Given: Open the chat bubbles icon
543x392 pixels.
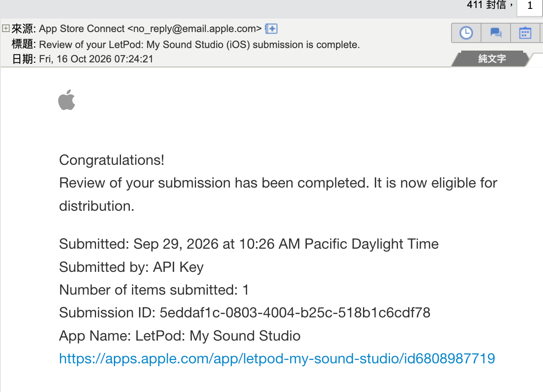Looking at the screenshot, I should (496, 33).
